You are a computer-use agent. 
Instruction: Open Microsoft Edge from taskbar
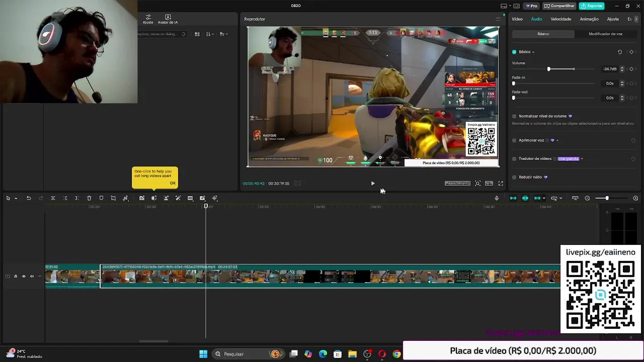point(323,354)
